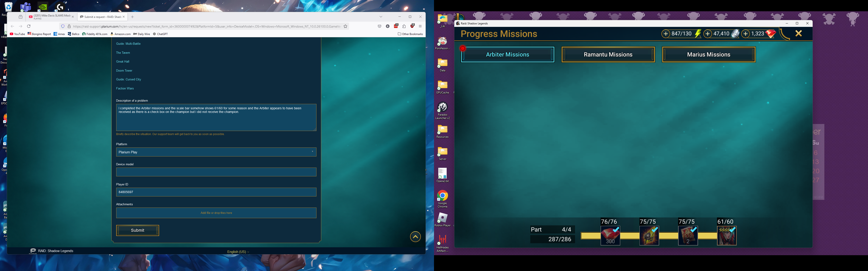Image resolution: width=868 pixels, height=271 pixels.
Task: Open the Amex bookmark
Action: coord(59,34)
